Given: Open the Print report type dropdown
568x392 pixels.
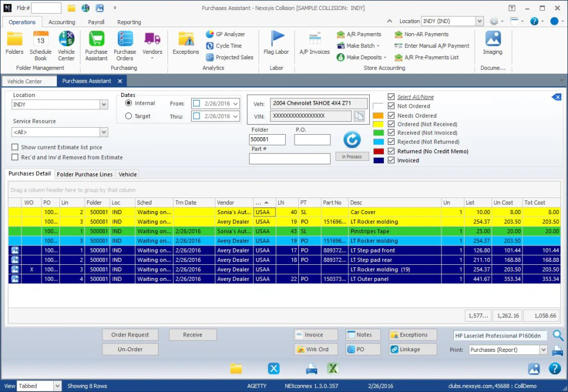Looking at the screenshot, I should [543, 350].
